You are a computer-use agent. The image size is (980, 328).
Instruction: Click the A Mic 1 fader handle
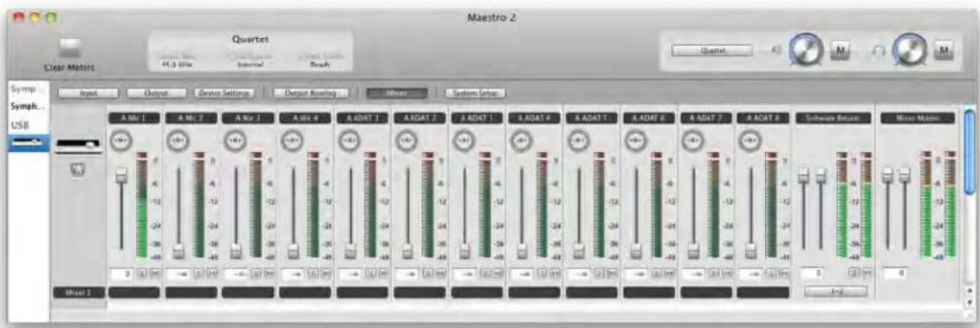(x=120, y=175)
